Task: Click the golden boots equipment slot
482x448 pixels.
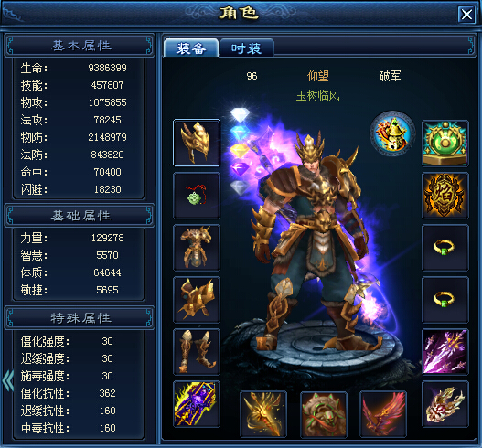Action: (x=197, y=352)
